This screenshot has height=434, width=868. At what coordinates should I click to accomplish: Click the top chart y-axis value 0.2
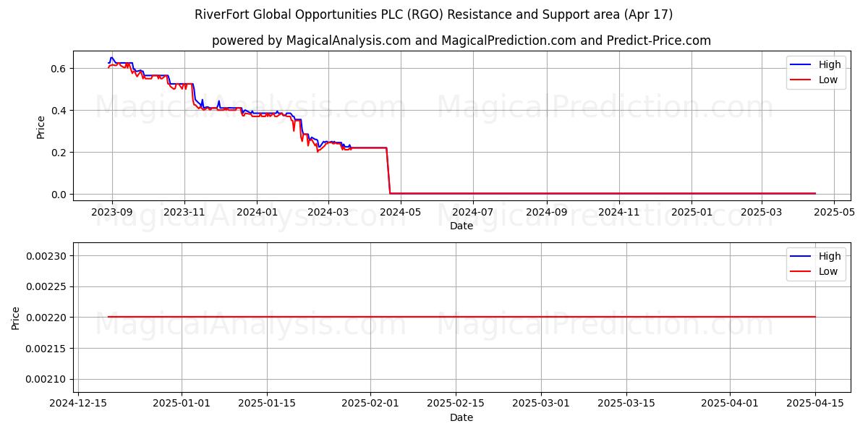[59, 153]
